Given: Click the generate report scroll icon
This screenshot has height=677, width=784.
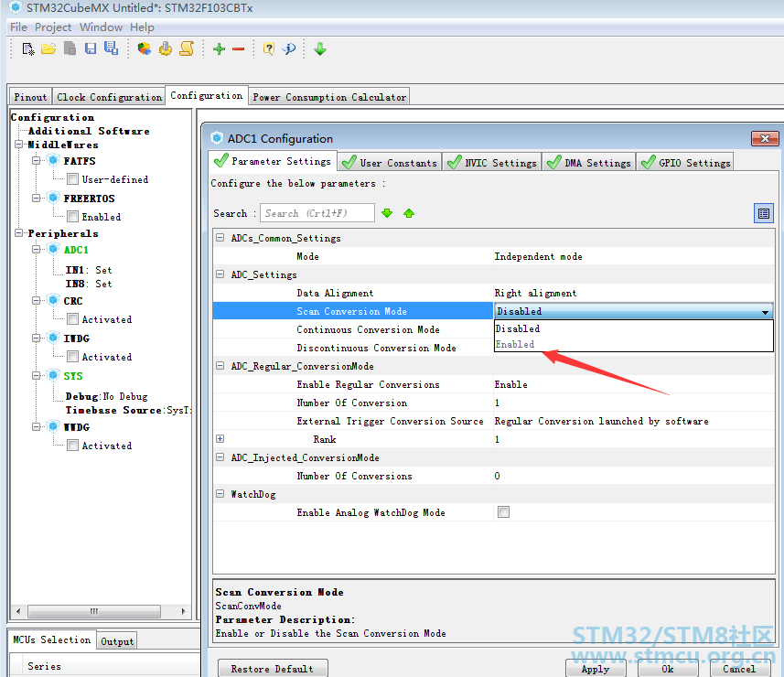Looking at the screenshot, I should [187, 48].
